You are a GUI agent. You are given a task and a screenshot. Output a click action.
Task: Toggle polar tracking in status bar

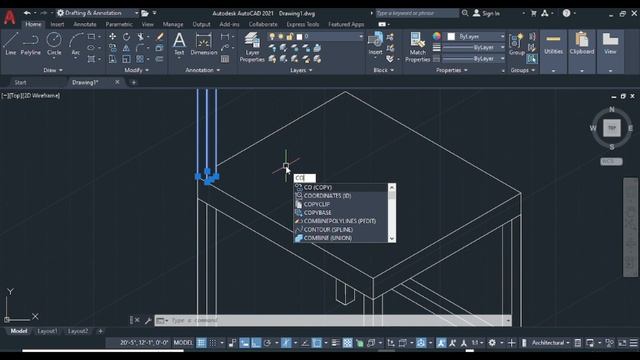click(267, 343)
